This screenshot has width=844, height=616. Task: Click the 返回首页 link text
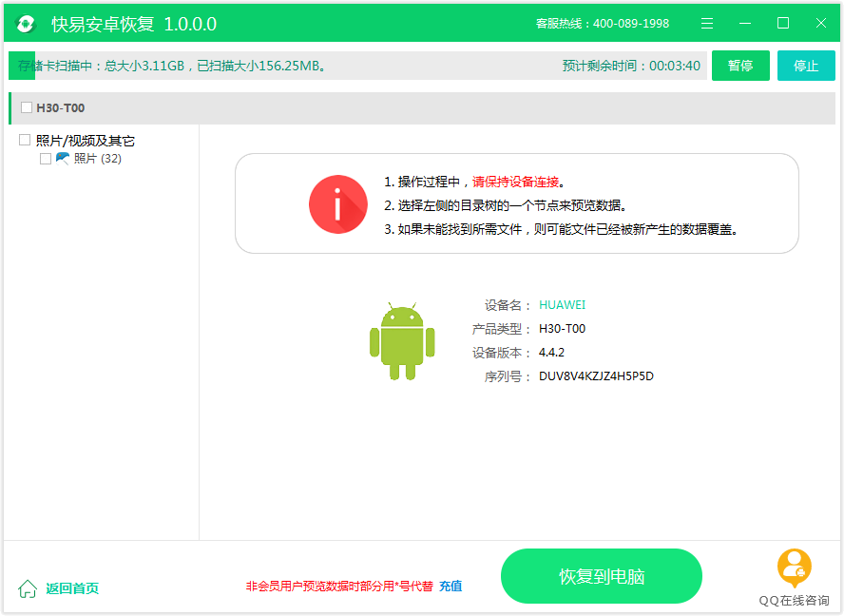click(72, 588)
